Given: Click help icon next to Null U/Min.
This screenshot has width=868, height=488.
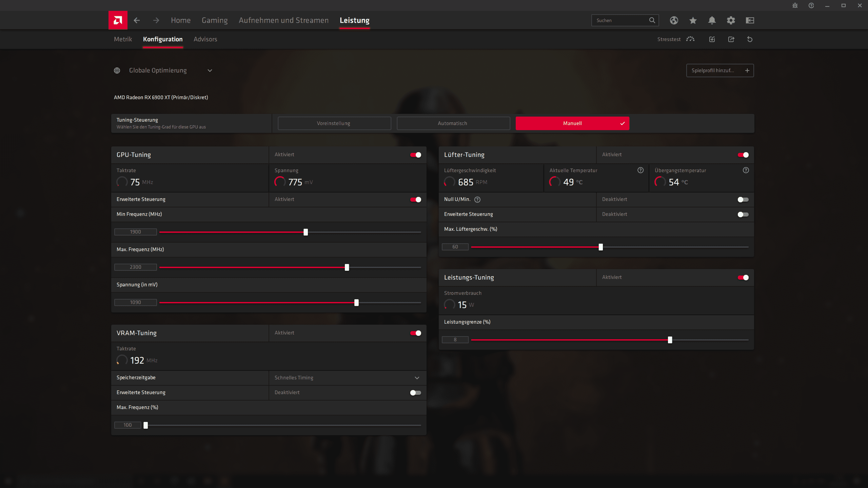Looking at the screenshot, I should 477,200.
